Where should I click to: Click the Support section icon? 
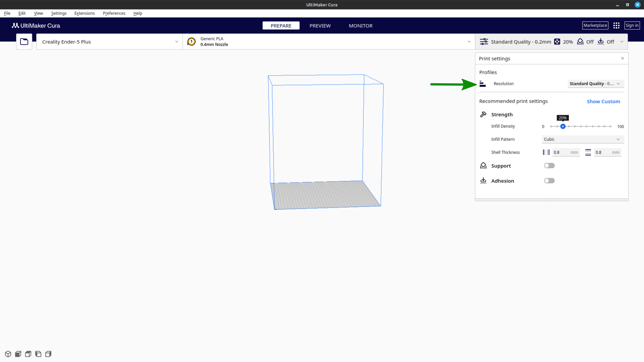483,166
